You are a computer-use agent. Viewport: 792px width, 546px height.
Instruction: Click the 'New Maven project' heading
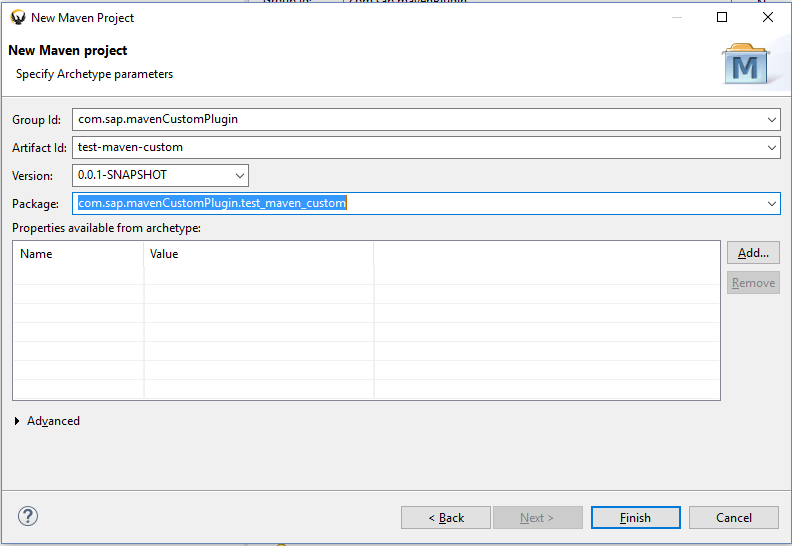pyautogui.click(x=68, y=51)
